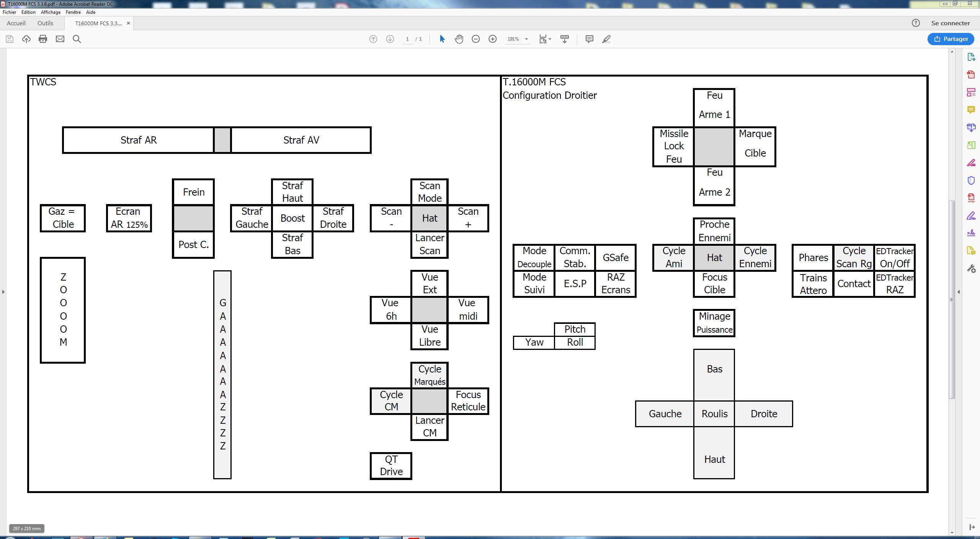Open More Tools wrench icon
Image resolution: width=980 pixels, height=539 pixels.
971,268
